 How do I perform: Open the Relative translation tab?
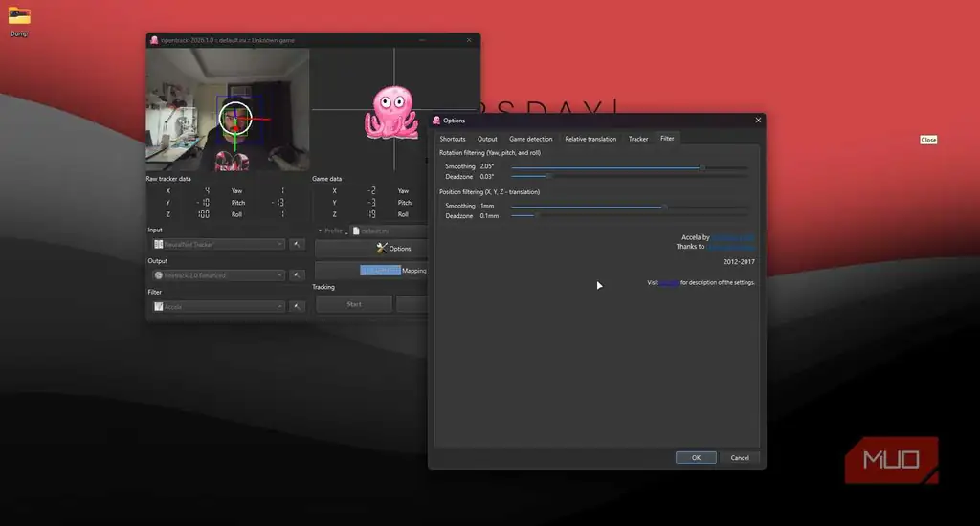(590, 139)
